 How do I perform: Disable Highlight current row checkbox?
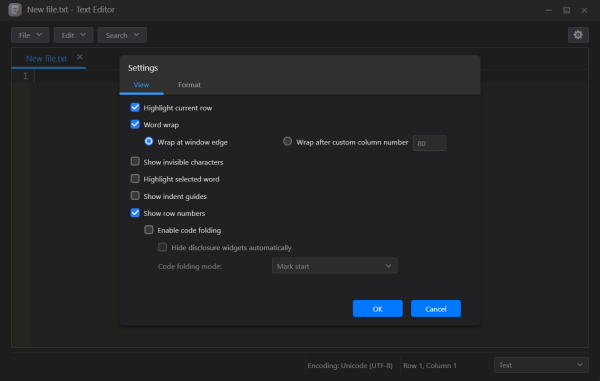135,107
